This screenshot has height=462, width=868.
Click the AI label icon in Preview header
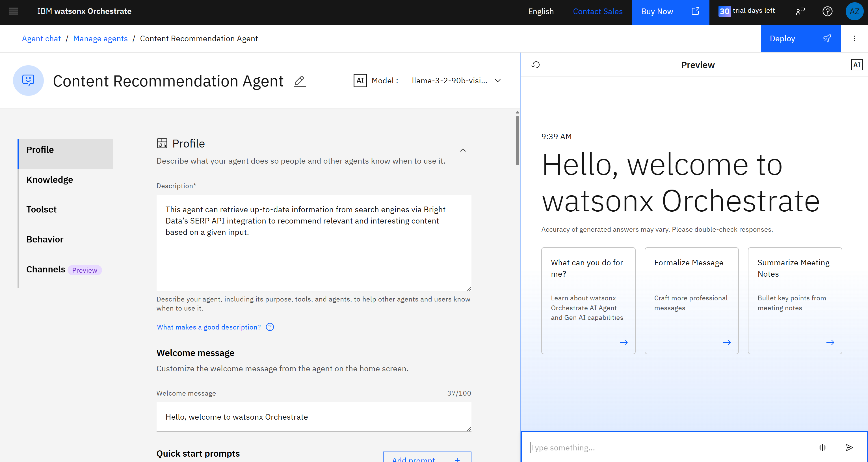(857, 64)
